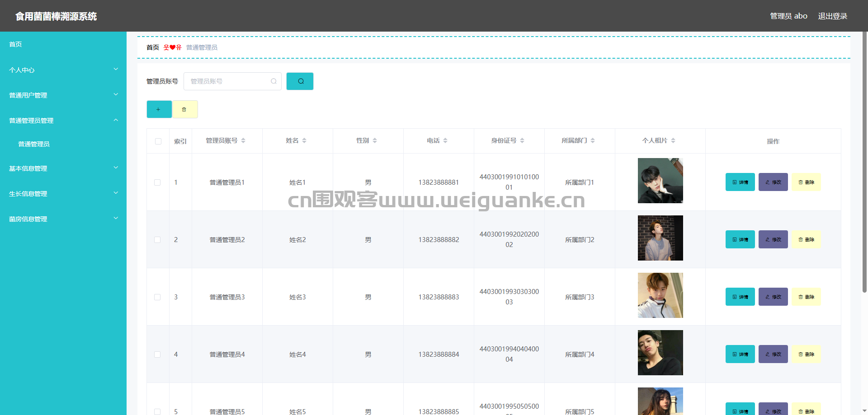Click 所属部门4 cell
Screen dimensions: 868x415
(580, 354)
